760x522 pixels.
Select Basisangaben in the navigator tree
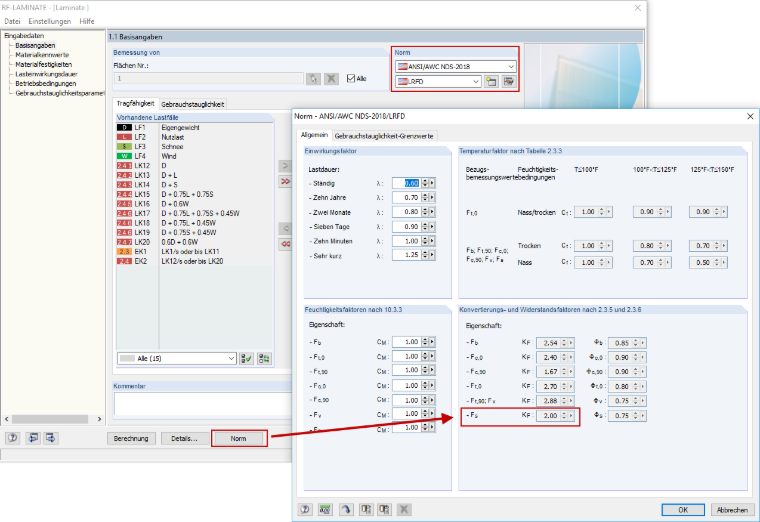coord(35,46)
